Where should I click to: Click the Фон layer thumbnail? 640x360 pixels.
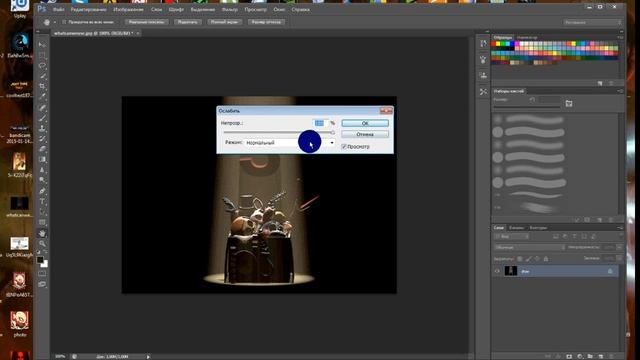point(511,271)
